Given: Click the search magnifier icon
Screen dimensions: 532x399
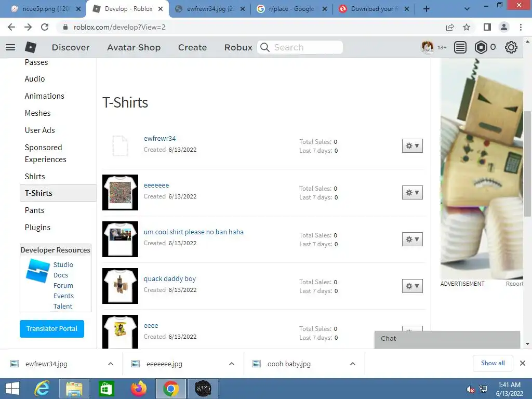Looking at the screenshot, I should click(265, 47).
